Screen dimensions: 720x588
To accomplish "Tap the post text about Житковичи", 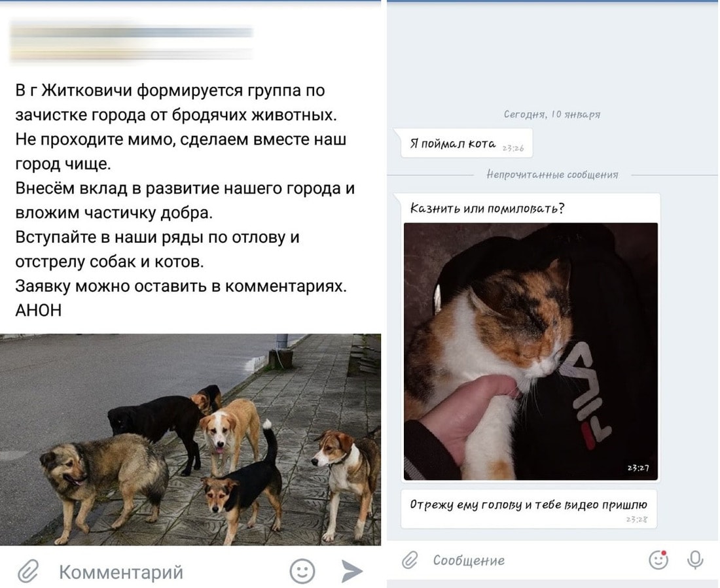I will point(185,201).
